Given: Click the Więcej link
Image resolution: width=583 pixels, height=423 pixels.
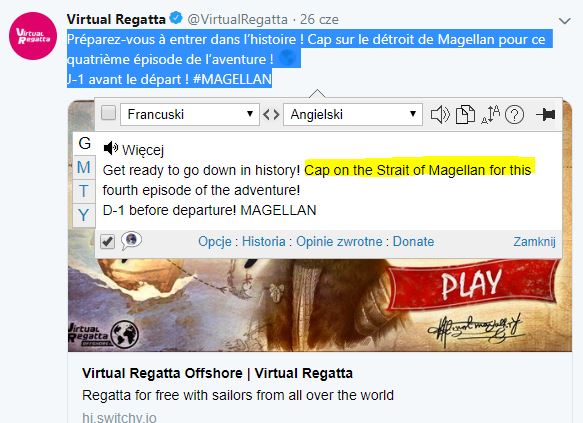Looking at the screenshot, I should [x=143, y=150].
